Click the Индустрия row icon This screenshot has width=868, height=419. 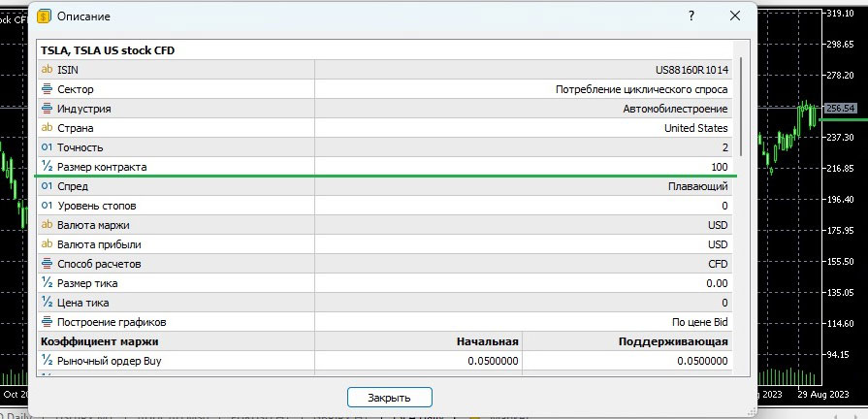(x=47, y=109)
